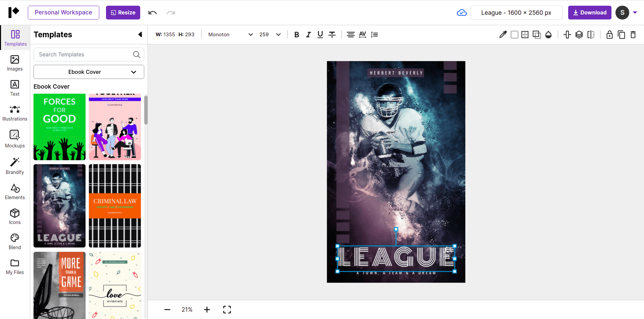Open the Illustrations panel
Viewport: 644px width, 319px height.
[x=14, y=113]
